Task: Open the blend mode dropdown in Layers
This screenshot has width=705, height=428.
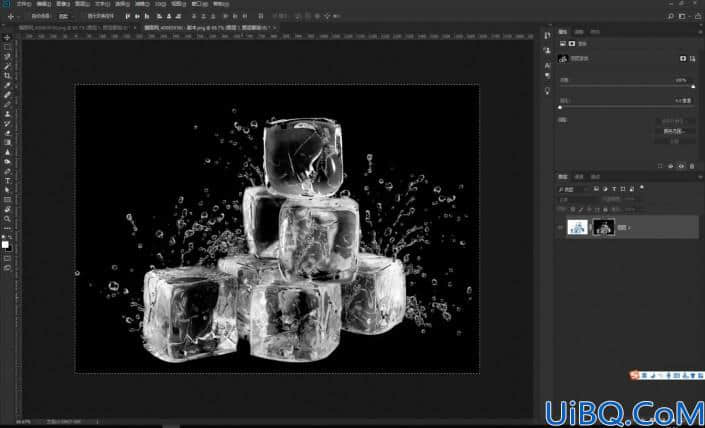Action: (576, 199)
